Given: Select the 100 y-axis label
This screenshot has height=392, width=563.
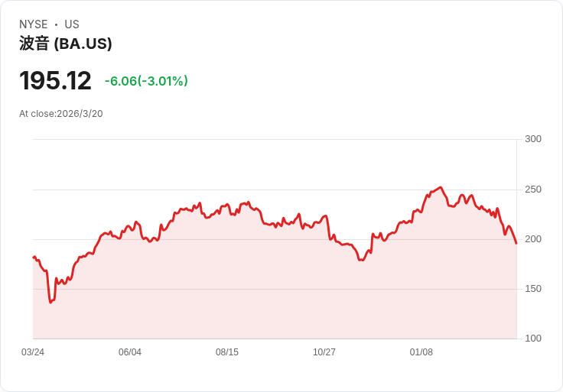Looking at the screenshot, I should (533, 339).
